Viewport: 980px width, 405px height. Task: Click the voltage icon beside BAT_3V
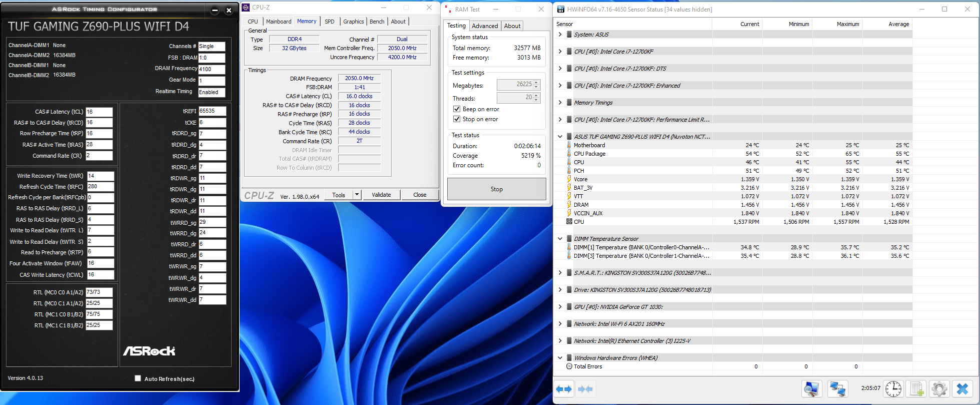coord(569,188)
